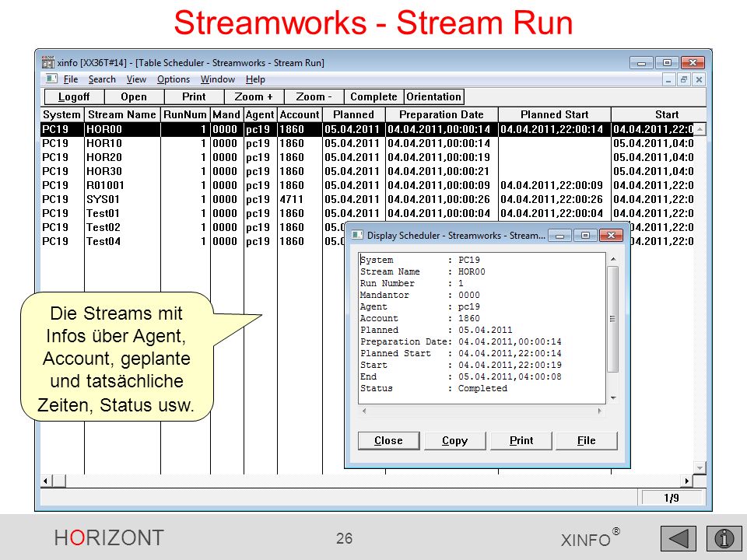Open the Help menu

coord(255,79)
